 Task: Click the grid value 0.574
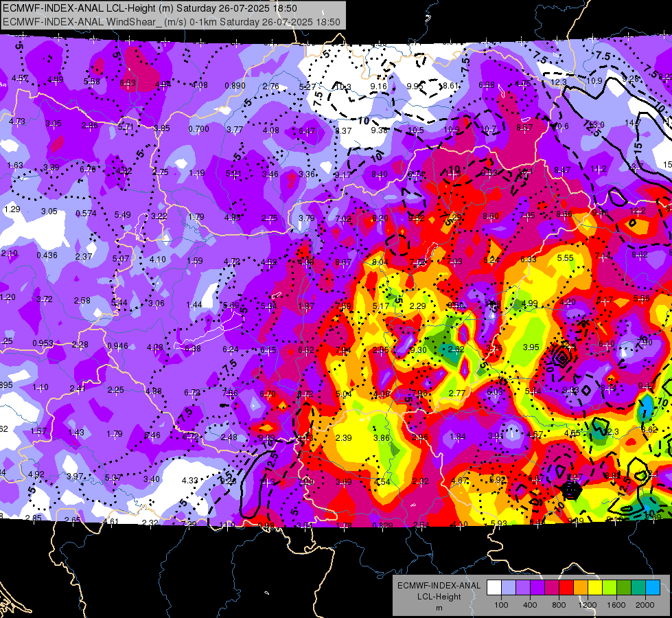(86, 214)
